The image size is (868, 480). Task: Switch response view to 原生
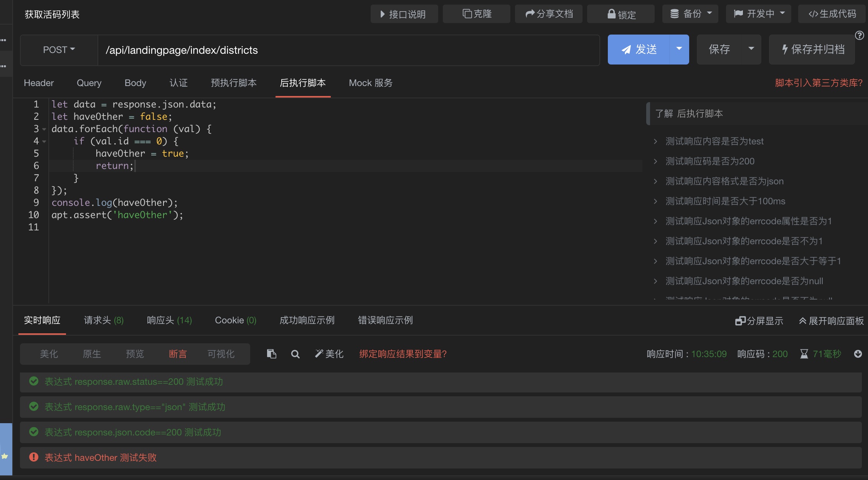point(92,354)
